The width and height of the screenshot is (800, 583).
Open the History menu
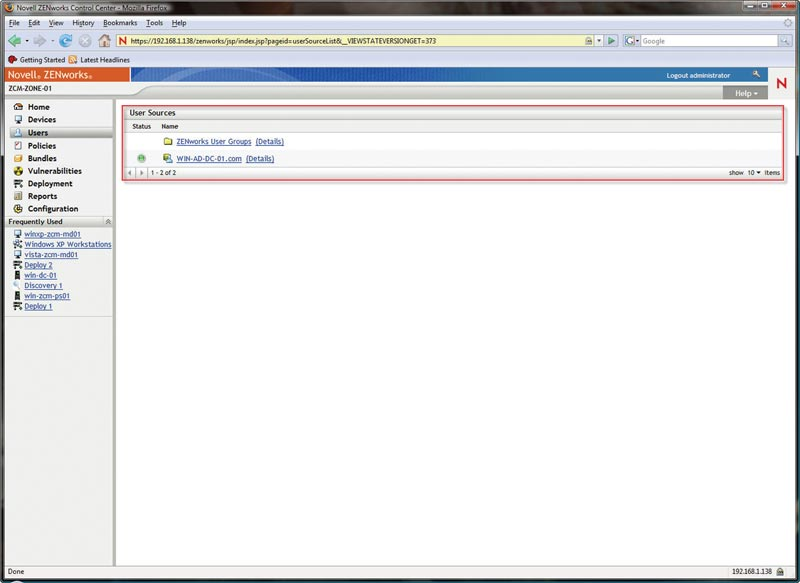point(83,23)
